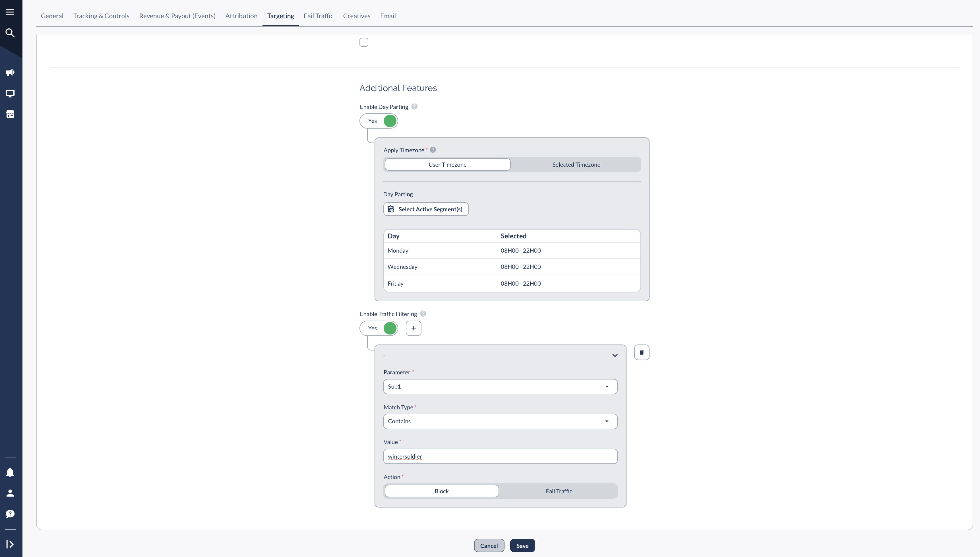Image resolution: width=980 pixels, height=557 pixels.
Task: Click Friday's 08H00 - 22H00 time range
Action: click(x=521, y=283)
